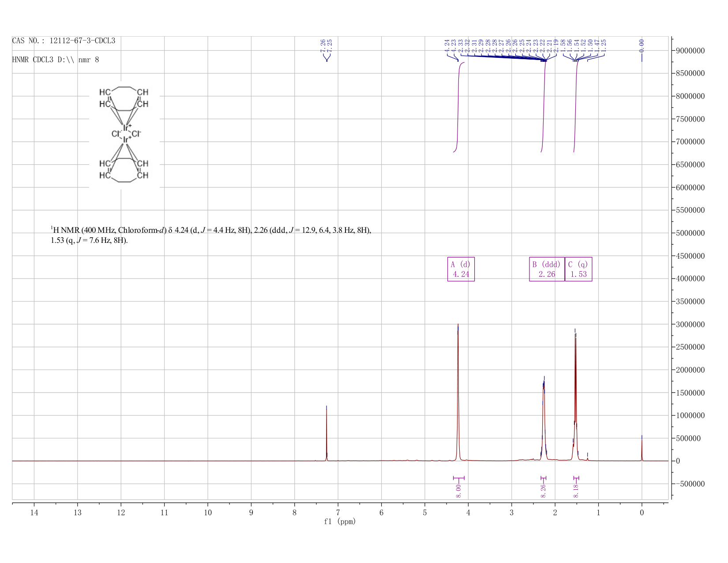The image size is (728, 563).
Task: Select the integral value 8.18
Action: click(576, 491)
